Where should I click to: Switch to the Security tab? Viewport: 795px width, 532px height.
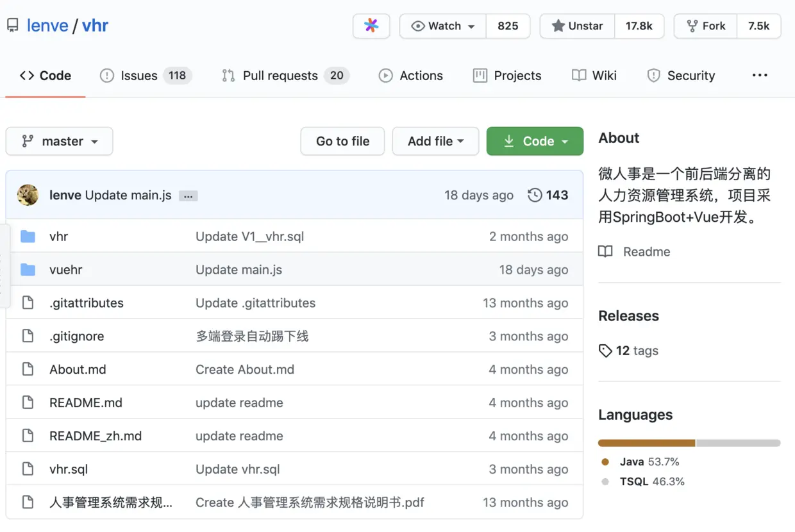click(x=681, y=76)
